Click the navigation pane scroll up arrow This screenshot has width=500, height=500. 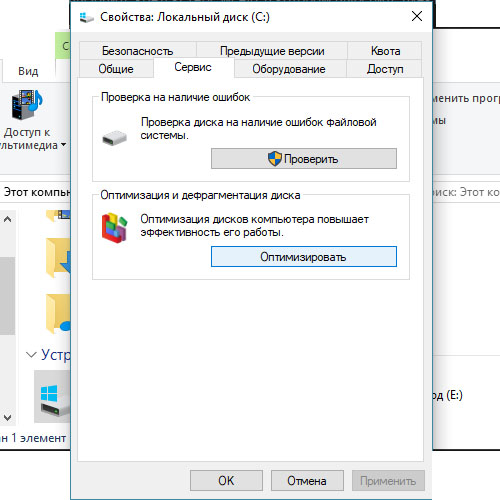tap(7, 219)
